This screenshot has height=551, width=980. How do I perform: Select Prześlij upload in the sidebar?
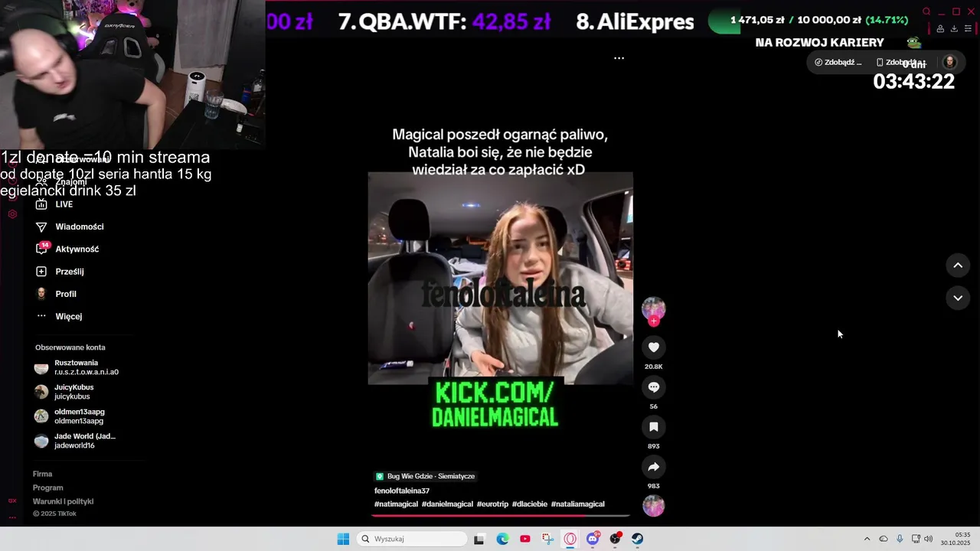(x=60, y=272)
